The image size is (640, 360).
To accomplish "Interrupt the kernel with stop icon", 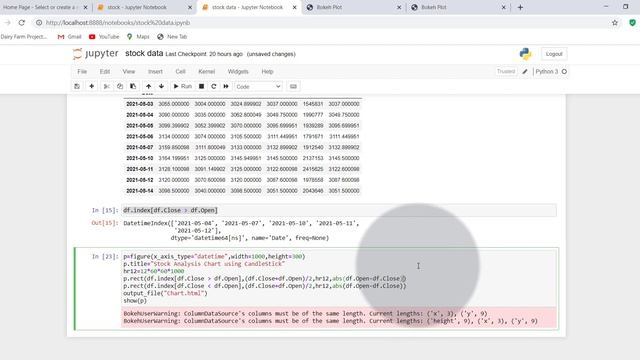I will click(201, 87).
